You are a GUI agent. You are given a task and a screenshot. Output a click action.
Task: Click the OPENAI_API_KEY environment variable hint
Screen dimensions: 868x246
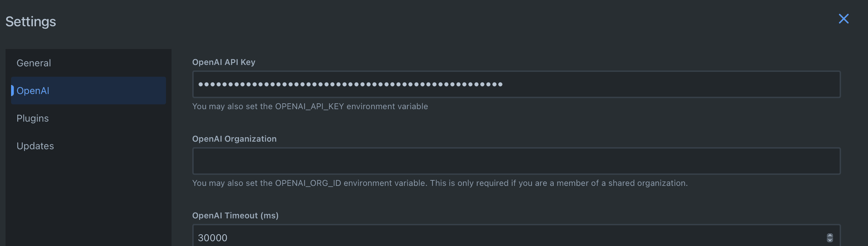[310, 106]
